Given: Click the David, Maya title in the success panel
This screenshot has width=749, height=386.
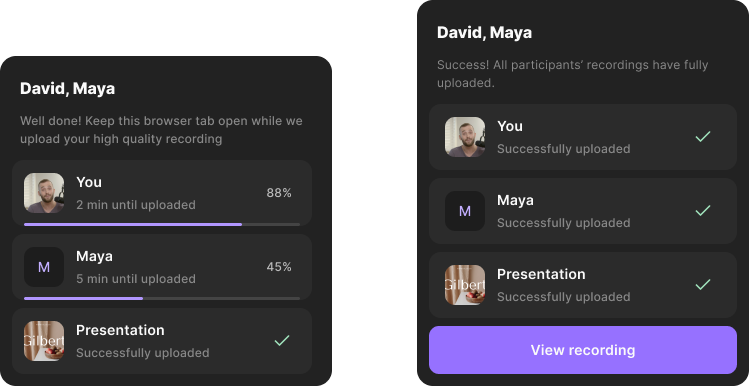Looking at the screenshot, I should tap(484, 32).
